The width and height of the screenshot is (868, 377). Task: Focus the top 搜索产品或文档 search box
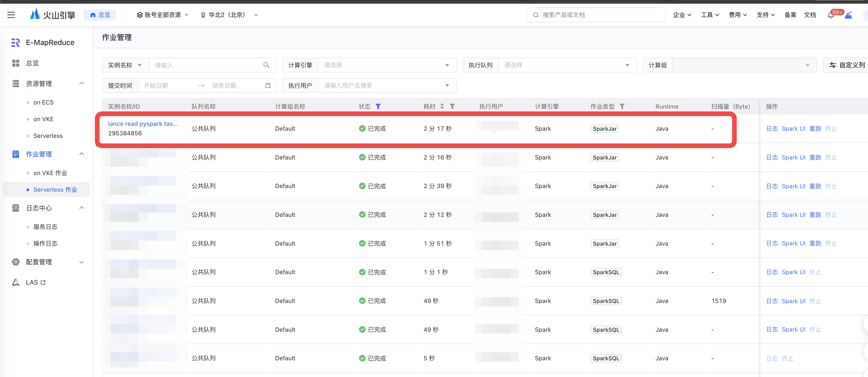tap(596, 15)
